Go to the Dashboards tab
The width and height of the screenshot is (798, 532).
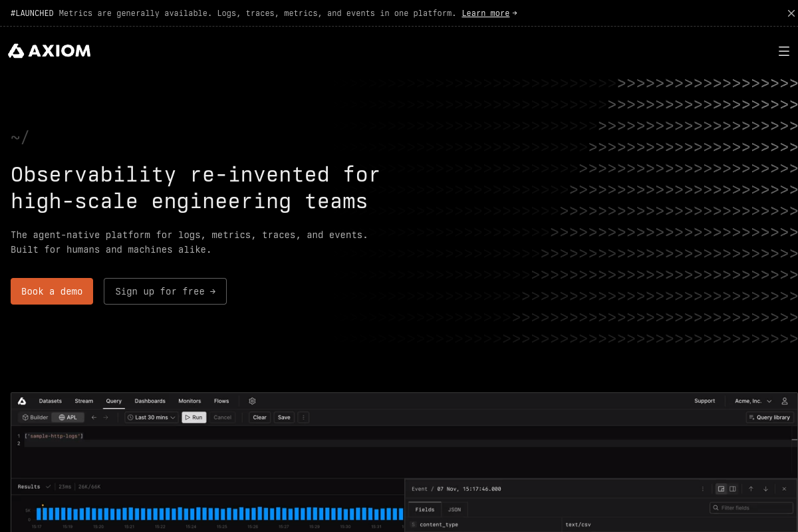click(150, 401)
